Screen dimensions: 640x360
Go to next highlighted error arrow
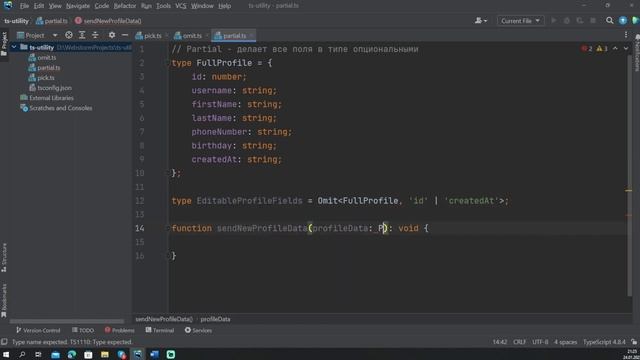pos(626,49)
